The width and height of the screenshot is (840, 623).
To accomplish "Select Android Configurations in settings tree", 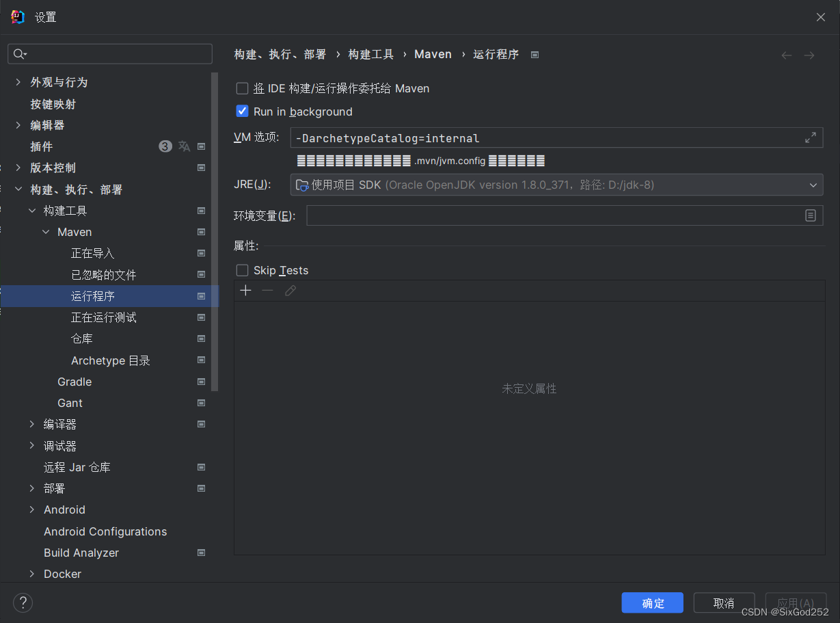I will [105, 531].
